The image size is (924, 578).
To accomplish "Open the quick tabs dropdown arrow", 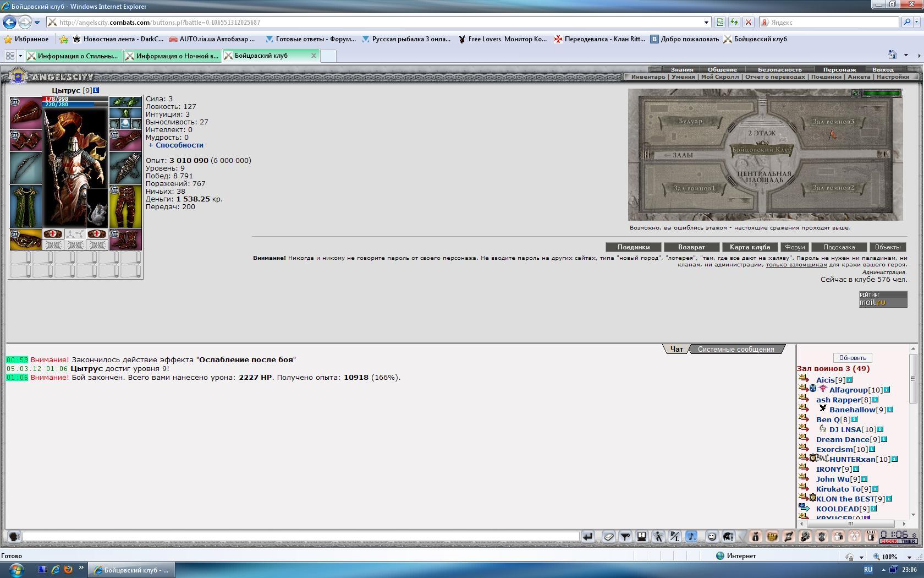I will pos(20,56).
